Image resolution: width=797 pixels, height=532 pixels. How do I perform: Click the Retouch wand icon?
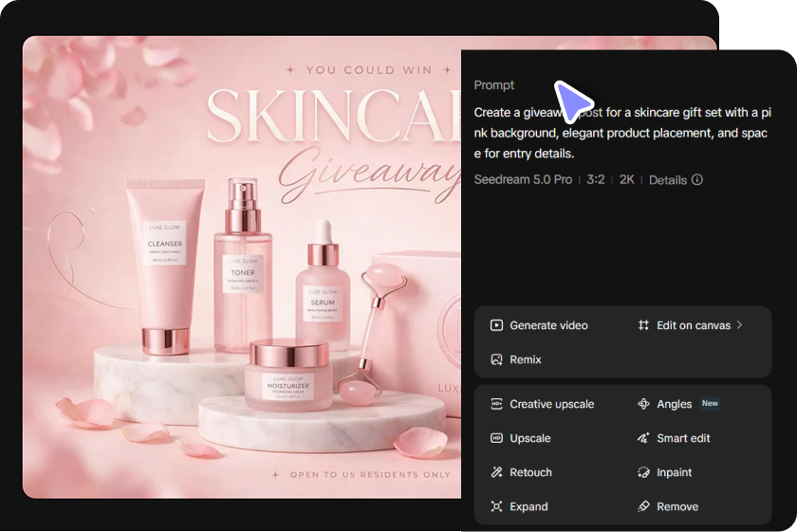click(496, 472)
